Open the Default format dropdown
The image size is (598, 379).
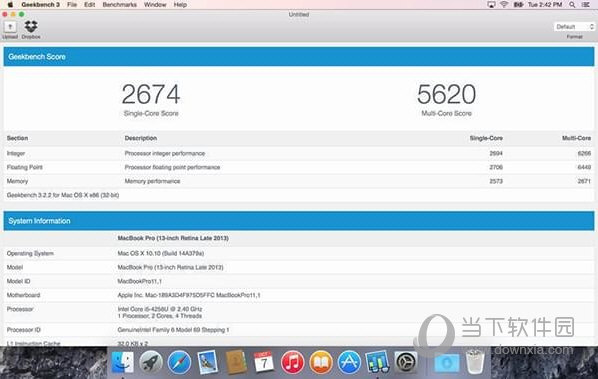tap(574, 27)
